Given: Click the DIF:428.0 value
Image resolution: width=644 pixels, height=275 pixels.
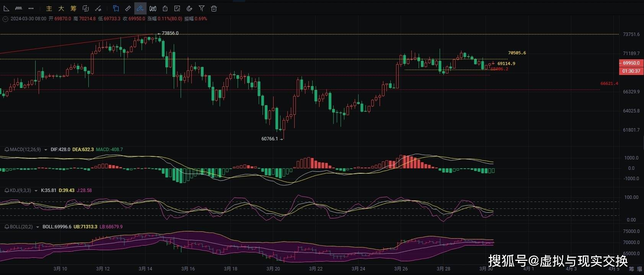Looking at the screenshot, I should (60, 150).
